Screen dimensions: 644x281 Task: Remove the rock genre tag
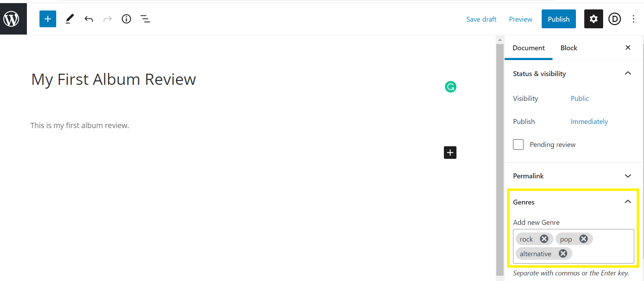[544, 239]
